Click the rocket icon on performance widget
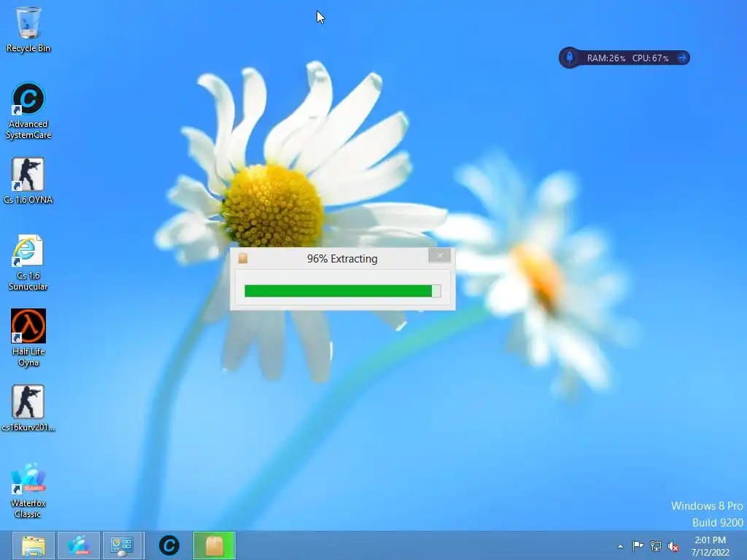 click(x=569, y=58)
